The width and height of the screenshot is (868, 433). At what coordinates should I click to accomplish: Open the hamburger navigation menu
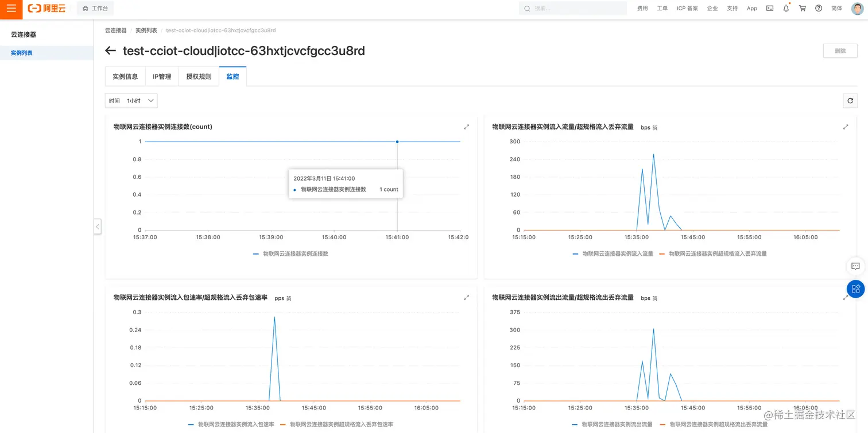click(x=11, y=9)
